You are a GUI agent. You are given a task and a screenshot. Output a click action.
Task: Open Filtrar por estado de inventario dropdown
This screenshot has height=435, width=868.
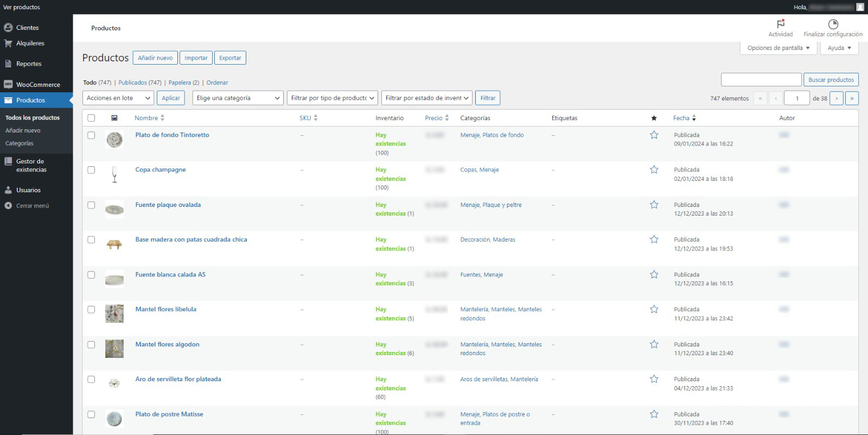(426, 98)
